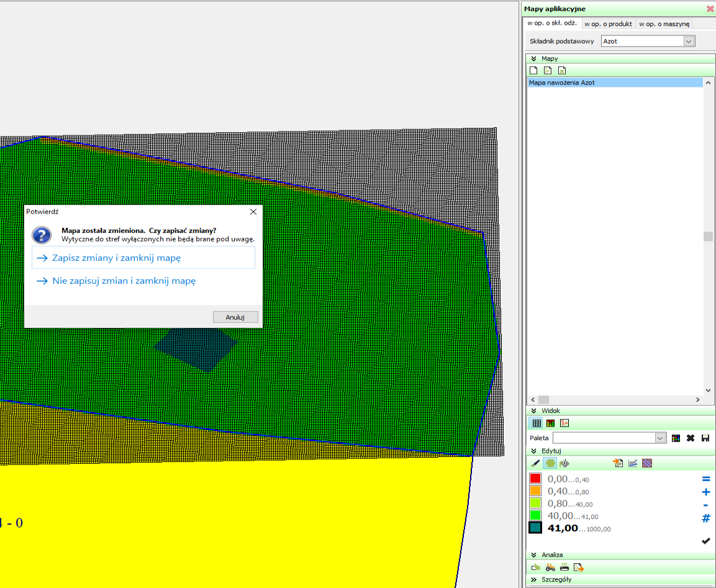
Task: Click the maps list scroll-down arrow
Action: point(708,391)
